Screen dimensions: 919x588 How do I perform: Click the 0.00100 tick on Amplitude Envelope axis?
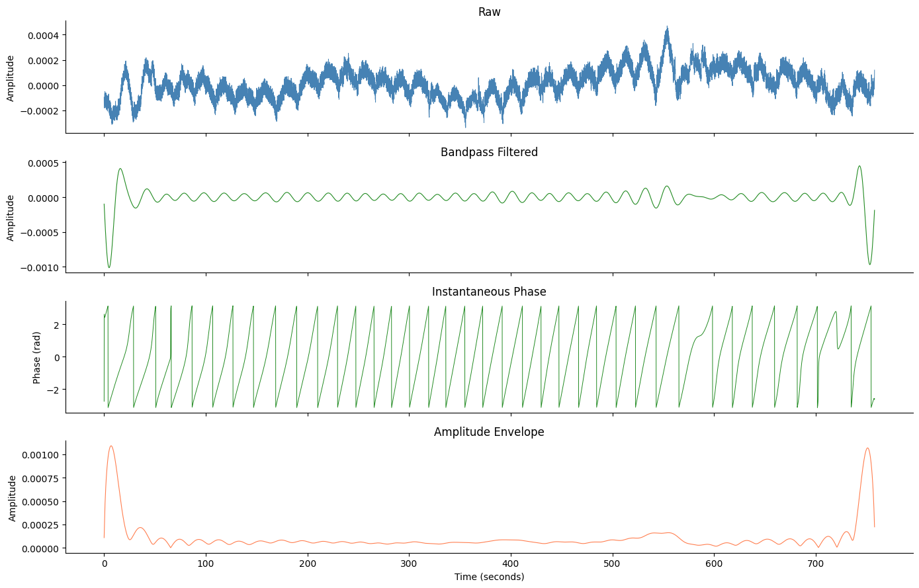(38, 455)
